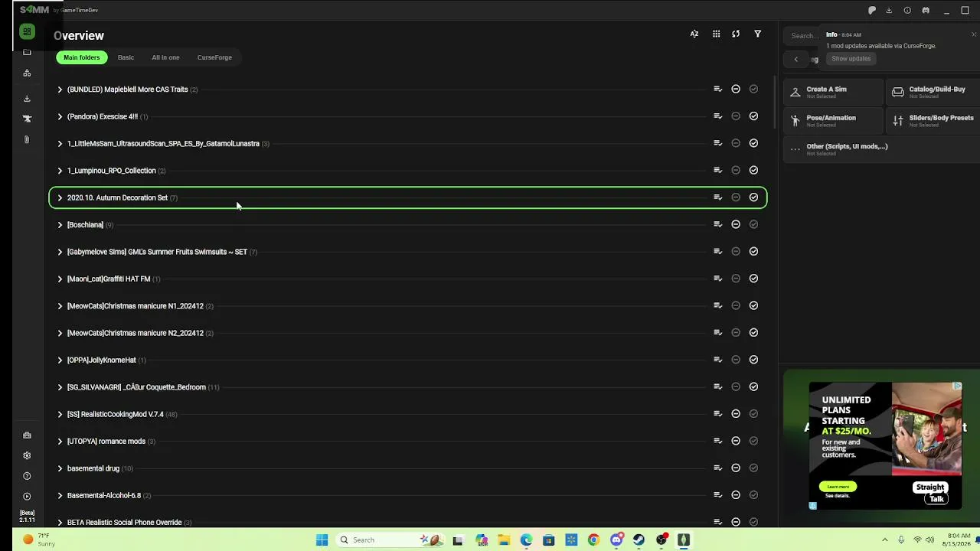Open the download icon in left sidebar
This screenshot has width=980, height=551.
(27, 98)
